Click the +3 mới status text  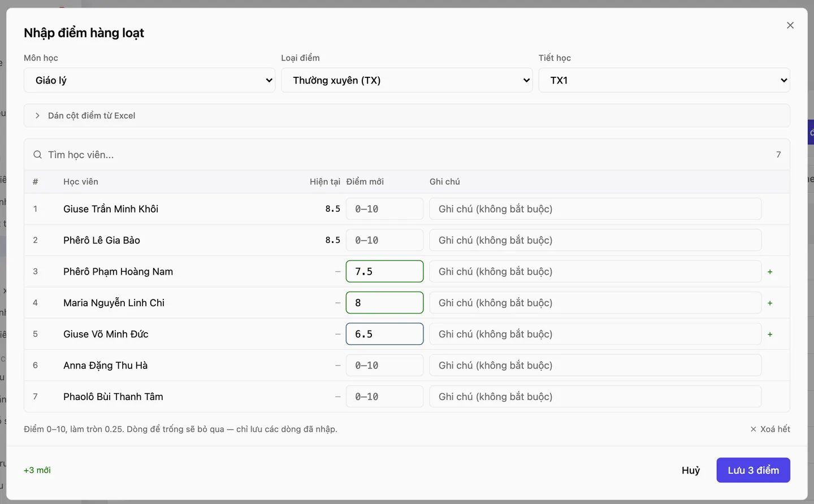[x=37, y=470]
